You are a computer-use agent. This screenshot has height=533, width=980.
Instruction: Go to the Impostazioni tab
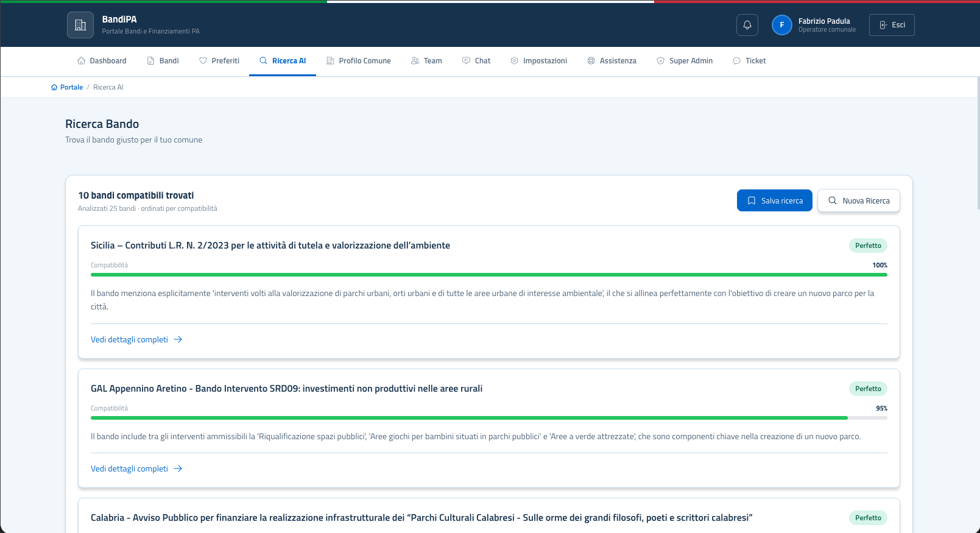click(538, 61)
